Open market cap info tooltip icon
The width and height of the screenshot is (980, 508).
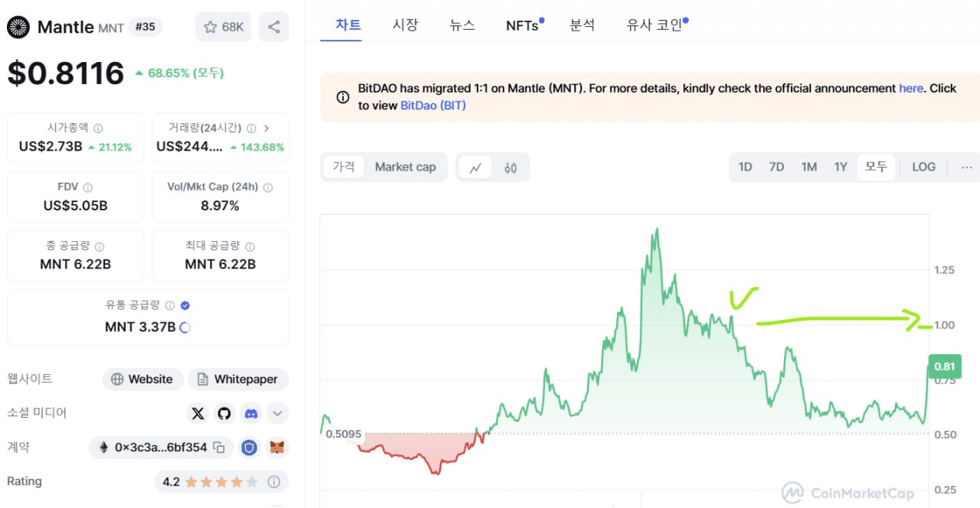pos(98,129)
